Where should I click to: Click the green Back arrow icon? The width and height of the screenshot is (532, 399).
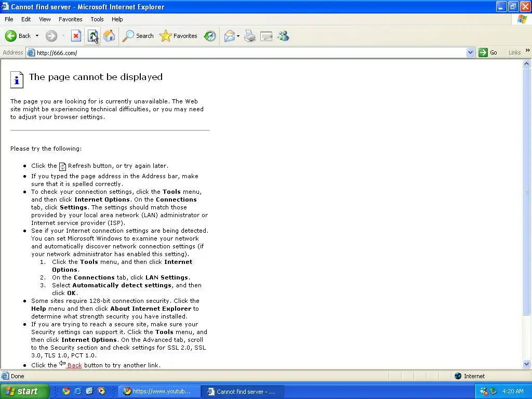11,36
